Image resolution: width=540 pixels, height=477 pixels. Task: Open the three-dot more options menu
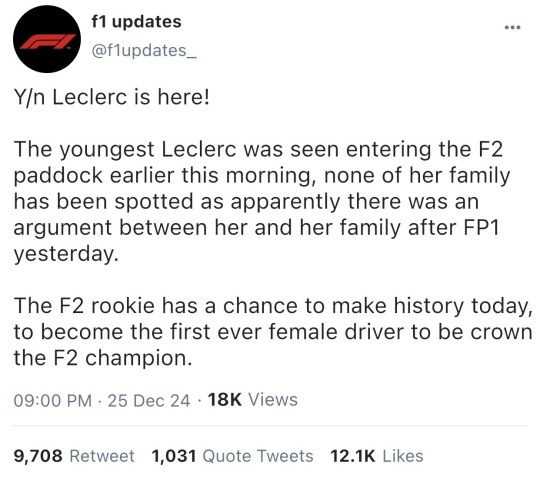click(512, 28)
